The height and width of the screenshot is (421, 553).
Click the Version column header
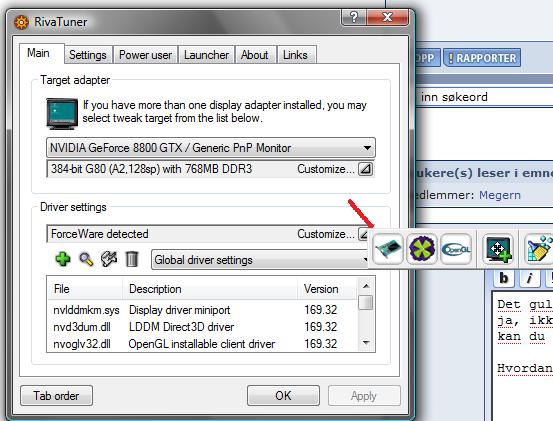click(327, 289)
